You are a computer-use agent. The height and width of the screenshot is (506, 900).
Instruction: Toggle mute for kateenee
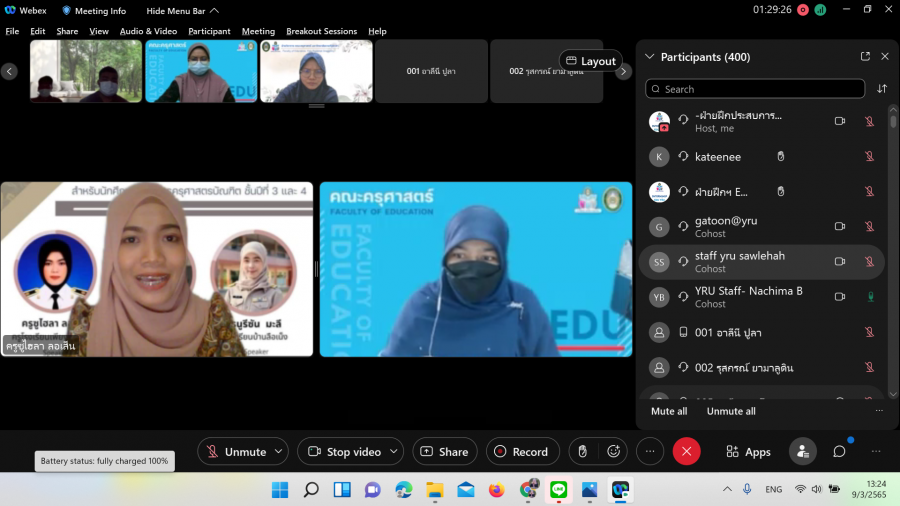point(869,157)
